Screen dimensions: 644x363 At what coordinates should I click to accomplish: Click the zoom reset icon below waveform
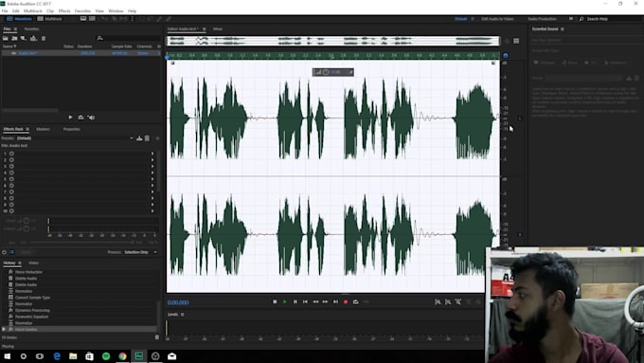[458, 301]
